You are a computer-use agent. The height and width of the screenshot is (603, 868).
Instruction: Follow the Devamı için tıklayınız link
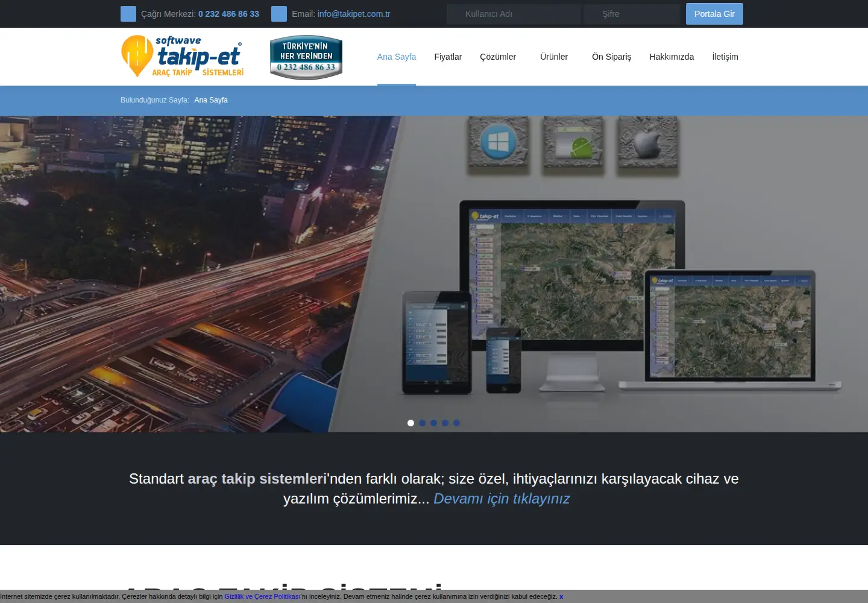(502, 499)
